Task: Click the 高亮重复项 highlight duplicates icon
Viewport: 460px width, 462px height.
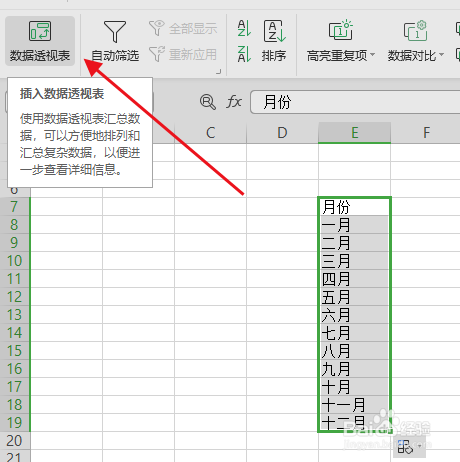Action: [x=341, y=30]
